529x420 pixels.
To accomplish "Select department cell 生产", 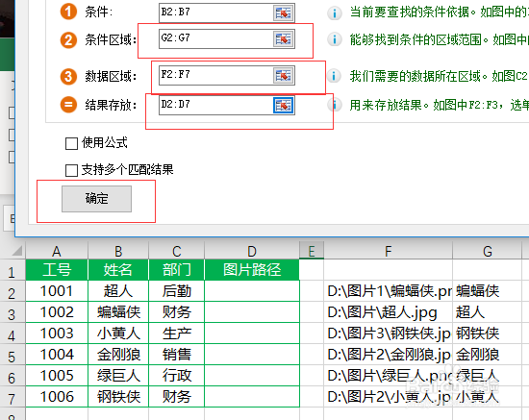I will (176, 334).
